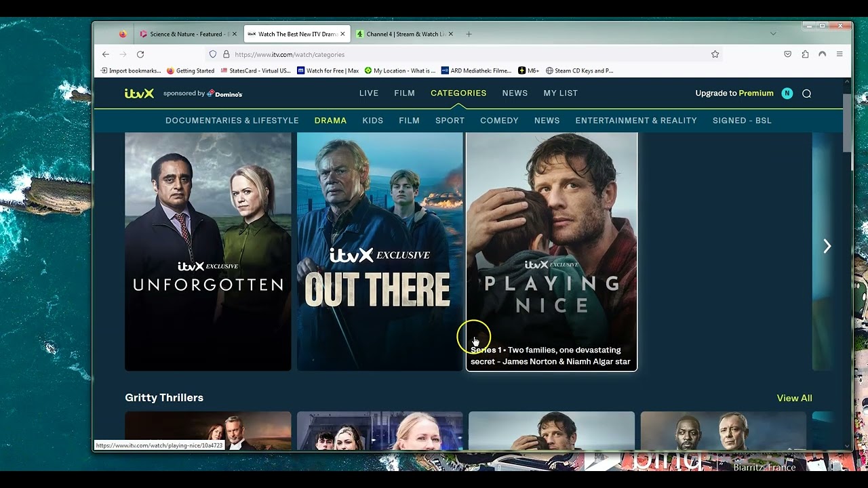868x488 pixels.
Task: Bookmark this page with the star icon
Action: coord(715,54)
